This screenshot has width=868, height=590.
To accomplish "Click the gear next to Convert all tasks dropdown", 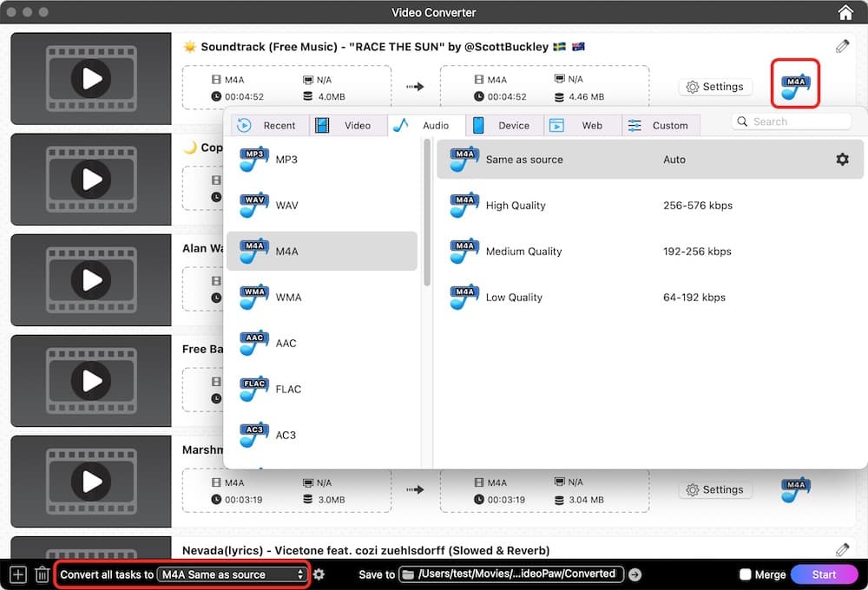I will coord(319,574).
